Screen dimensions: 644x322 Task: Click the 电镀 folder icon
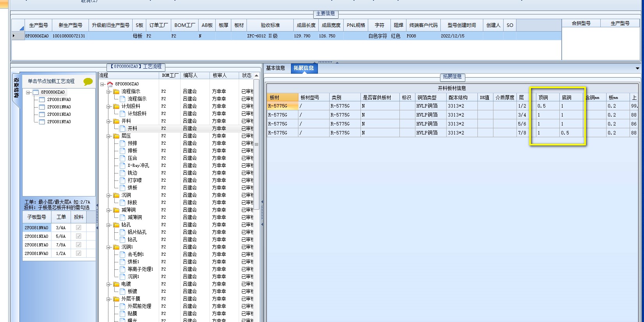click(x=116, y=284)
